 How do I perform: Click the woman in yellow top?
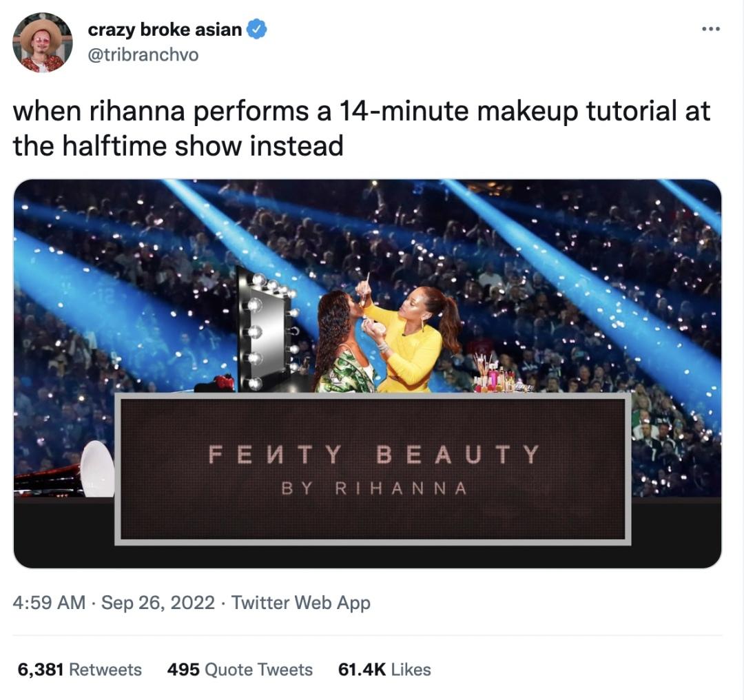click(412, 338)
